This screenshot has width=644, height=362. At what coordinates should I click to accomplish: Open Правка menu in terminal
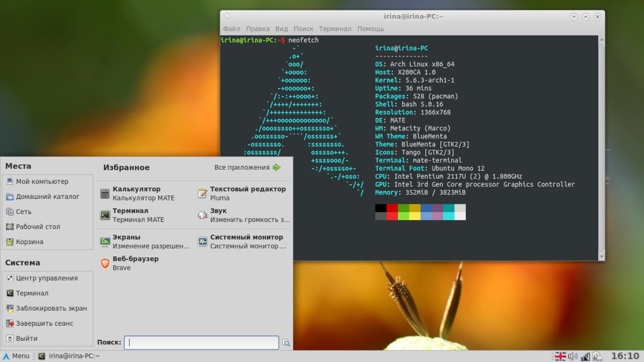point(258,29)
